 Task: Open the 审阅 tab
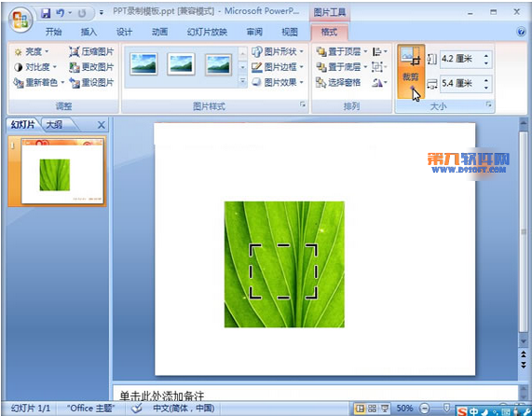[x=254, y=32]
